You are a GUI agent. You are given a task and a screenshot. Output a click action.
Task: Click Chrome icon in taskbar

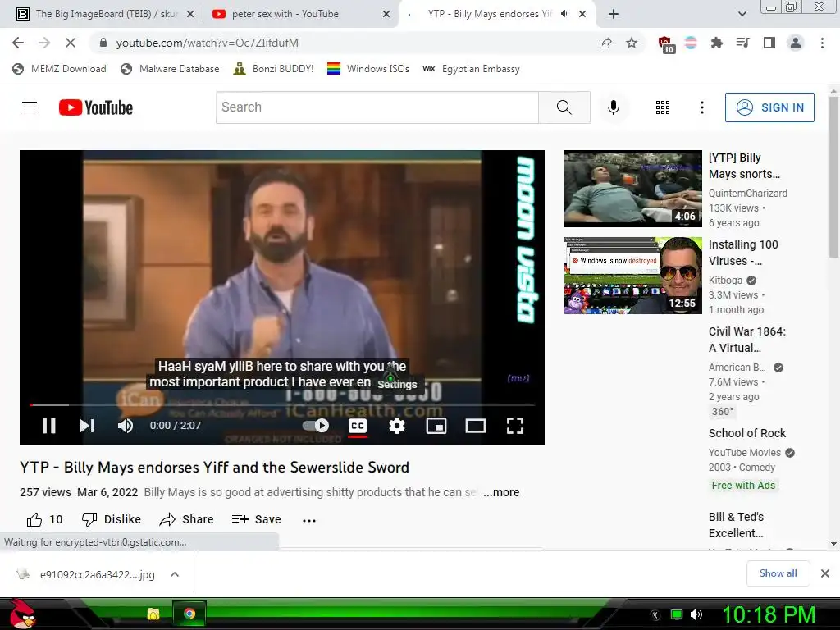(189, 614)
